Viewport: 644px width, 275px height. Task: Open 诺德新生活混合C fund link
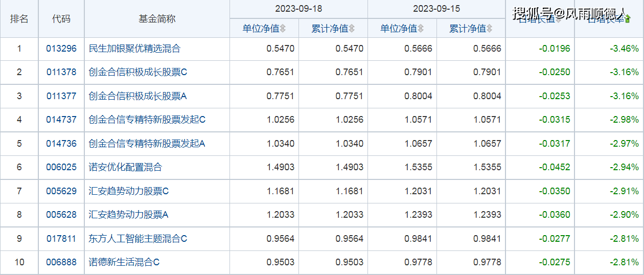click(x=124, y=262)
